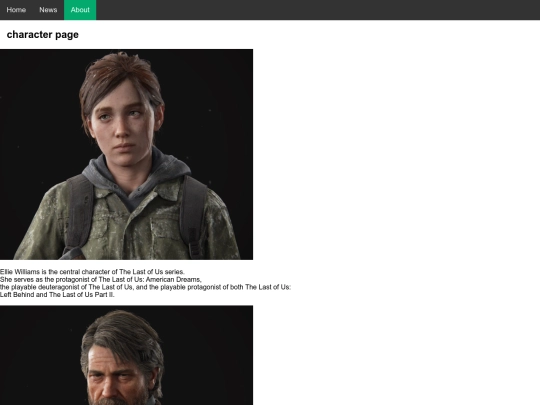The height and width of the screenshot is (405, 540).
Task: Open Ellie Williams character portrait image
Action: click(126, 154)
